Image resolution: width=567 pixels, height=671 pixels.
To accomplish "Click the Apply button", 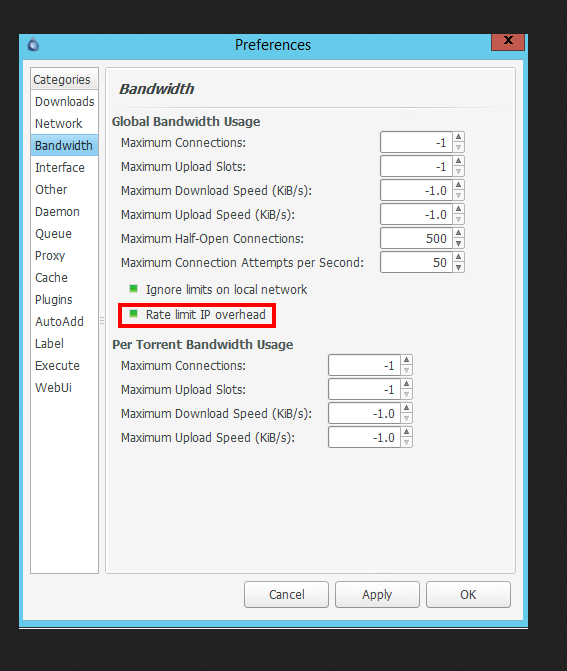I will point(377,594).
